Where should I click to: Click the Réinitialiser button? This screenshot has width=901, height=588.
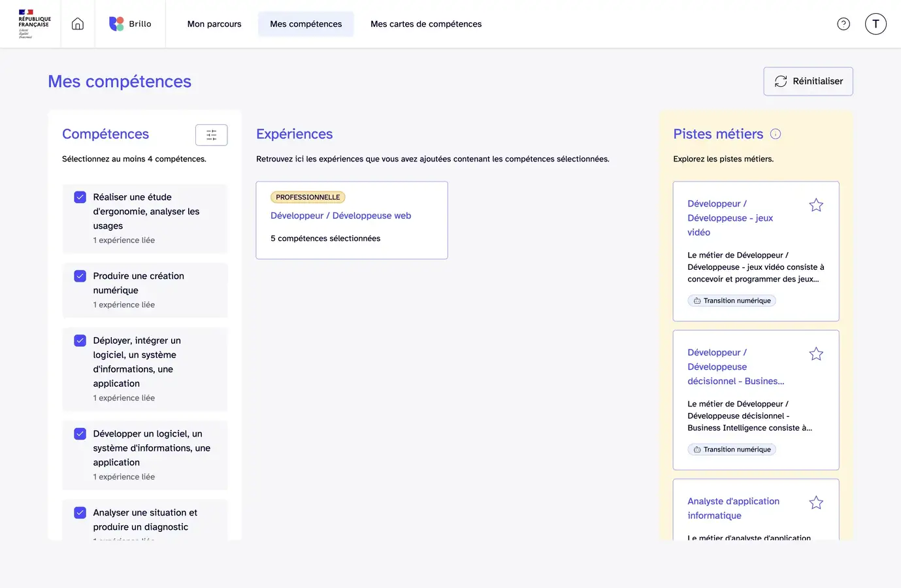(x=808, y=81)
